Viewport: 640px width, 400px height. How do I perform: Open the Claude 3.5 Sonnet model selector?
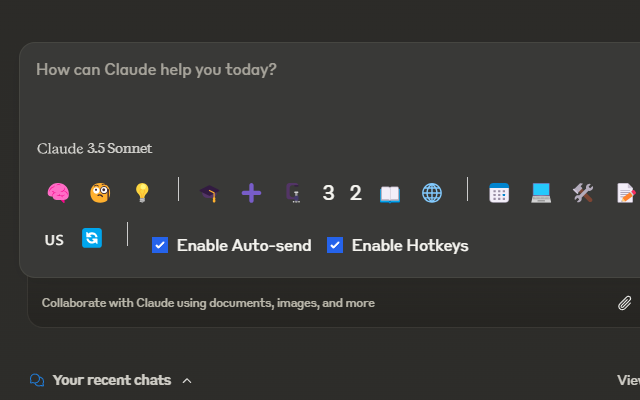pos(95,149)
